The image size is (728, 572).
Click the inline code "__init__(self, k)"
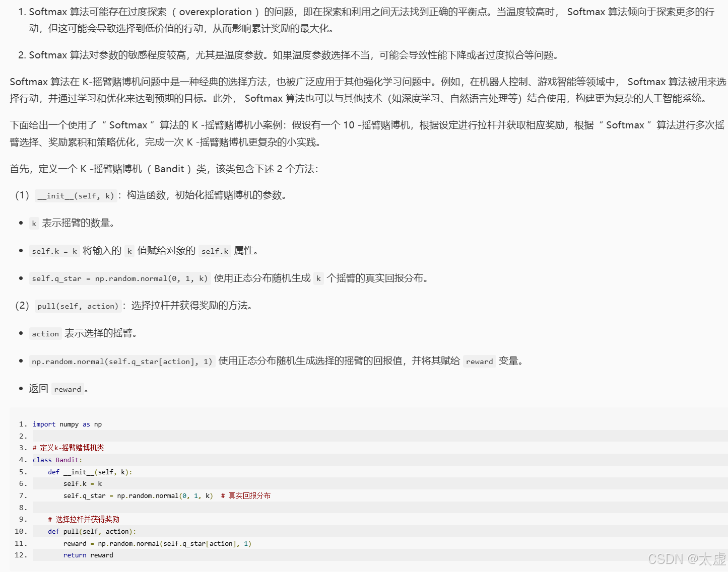click(x=76, y=196)
